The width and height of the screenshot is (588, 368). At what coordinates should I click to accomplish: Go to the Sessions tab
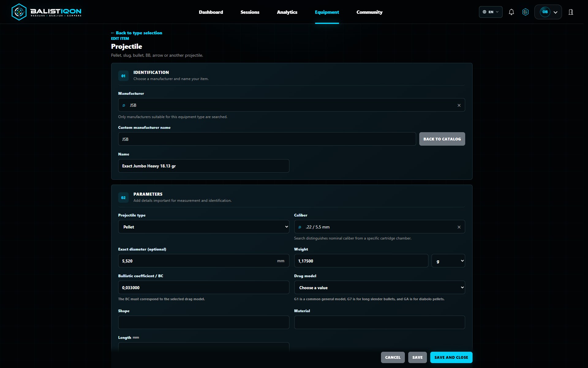tap(250, 12)
